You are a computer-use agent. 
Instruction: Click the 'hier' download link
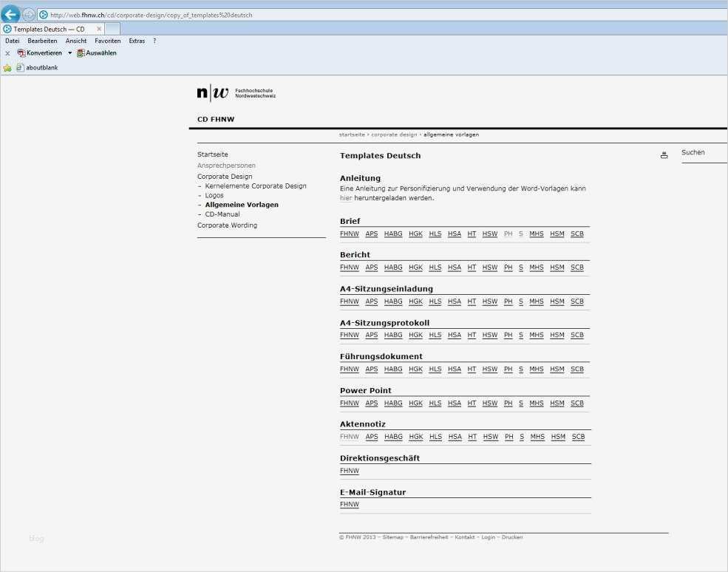[346, 198]
